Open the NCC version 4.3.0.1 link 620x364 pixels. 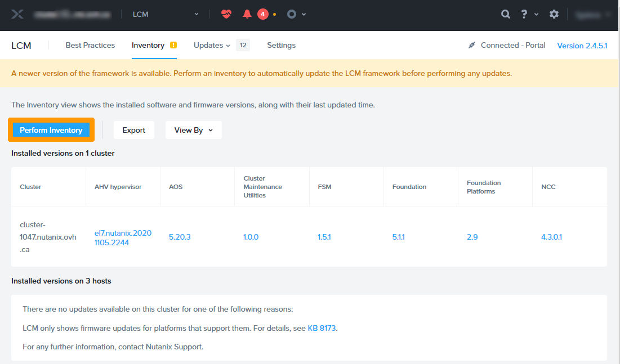551,237
